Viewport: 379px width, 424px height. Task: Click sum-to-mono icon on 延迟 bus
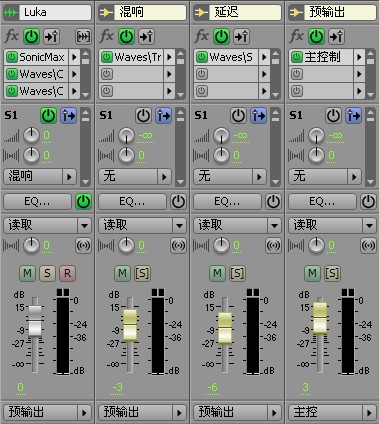[x=273, y=246]
